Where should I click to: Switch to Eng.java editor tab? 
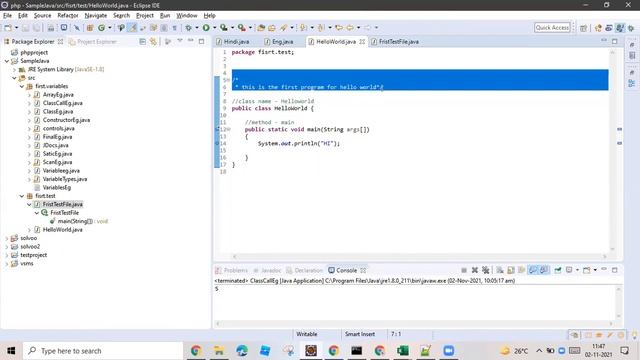point(279,42)
